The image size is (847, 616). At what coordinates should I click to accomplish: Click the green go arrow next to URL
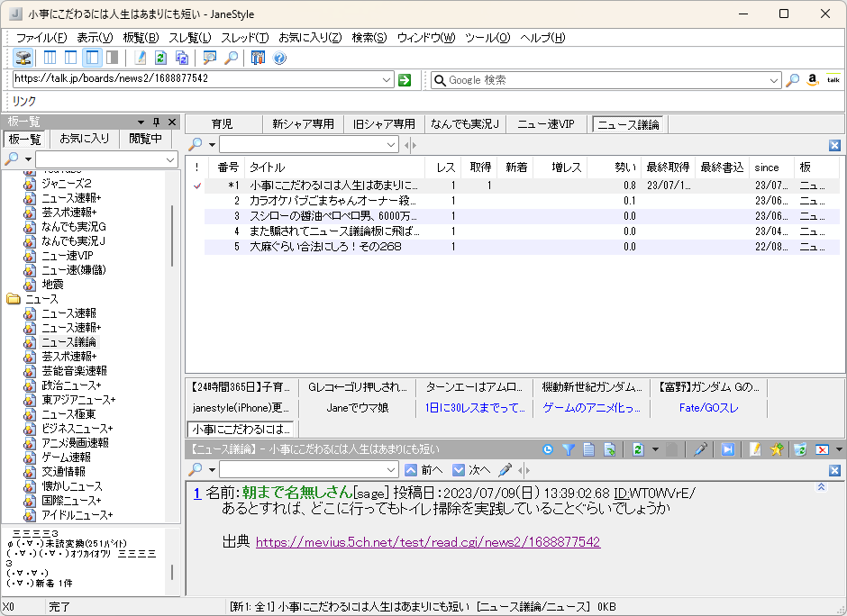404,80
